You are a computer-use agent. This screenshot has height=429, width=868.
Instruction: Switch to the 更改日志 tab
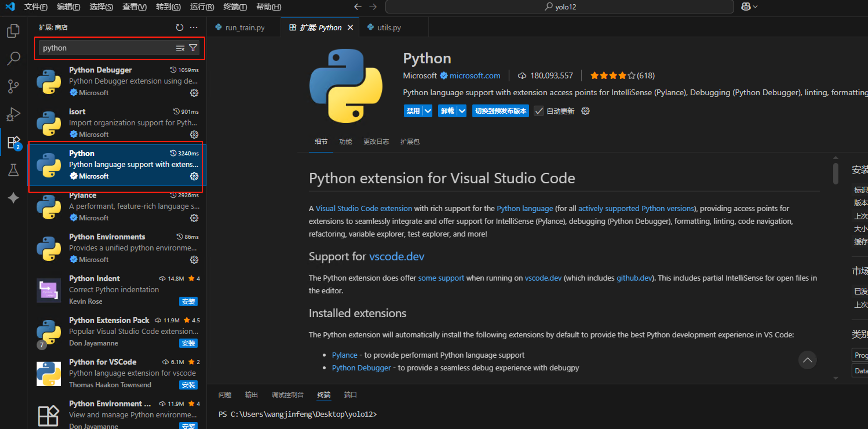click(x=376, y=141)
